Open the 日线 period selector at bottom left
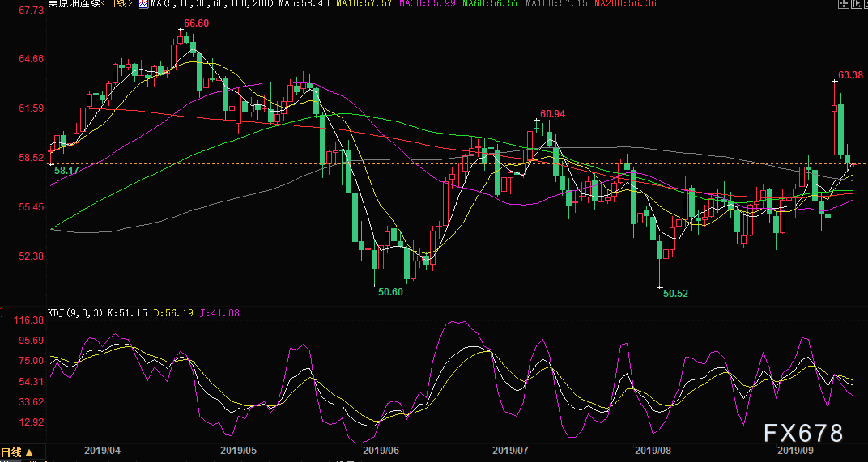Image resolution: width=868 pixels, height=462 pixels. (16, 452)
